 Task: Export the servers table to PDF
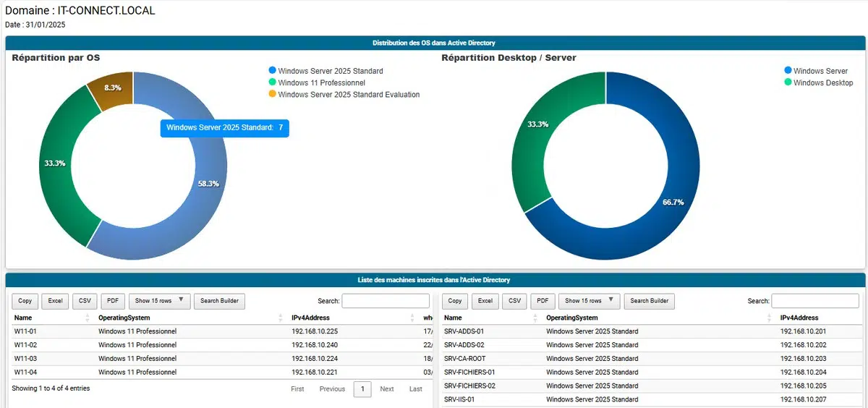click(x=542, y=301)
